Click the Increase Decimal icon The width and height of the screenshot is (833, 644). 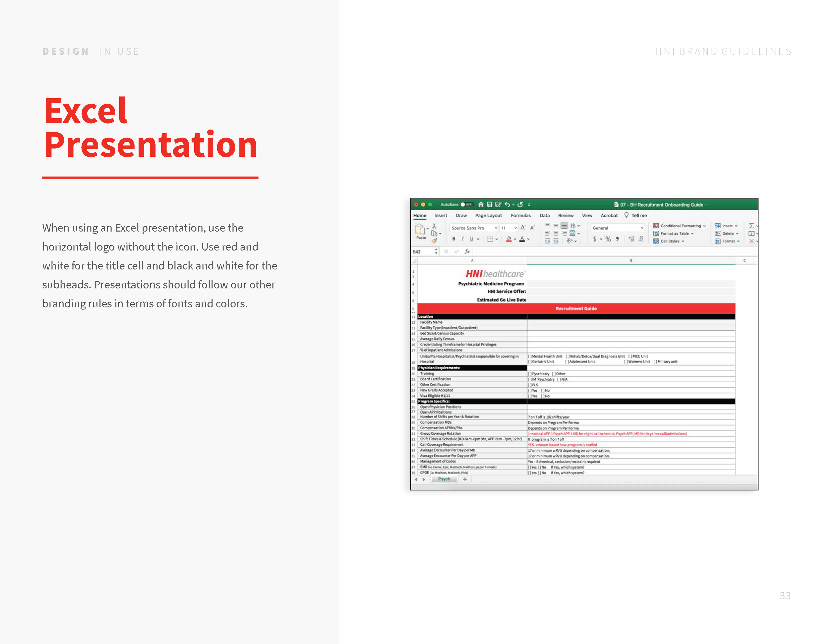632,239
